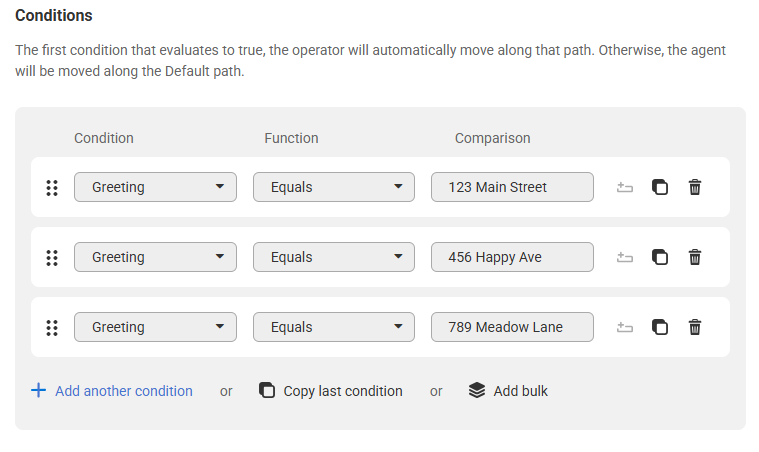Click the drag handle of the second condition
The height and width of the screenshot is (452, 759).
(x=52, y=258)
